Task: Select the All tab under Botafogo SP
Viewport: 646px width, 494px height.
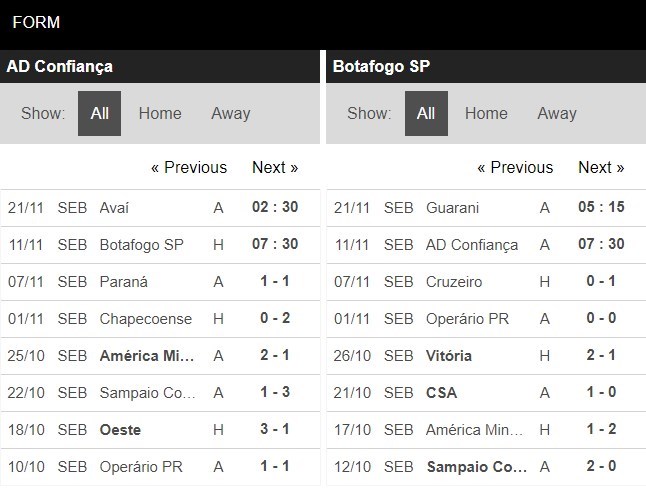Action: pos(426,113)
